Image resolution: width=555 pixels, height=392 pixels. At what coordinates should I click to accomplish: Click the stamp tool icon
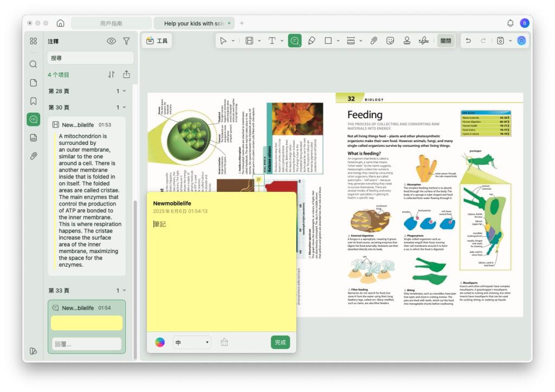(x=406, y=41)
